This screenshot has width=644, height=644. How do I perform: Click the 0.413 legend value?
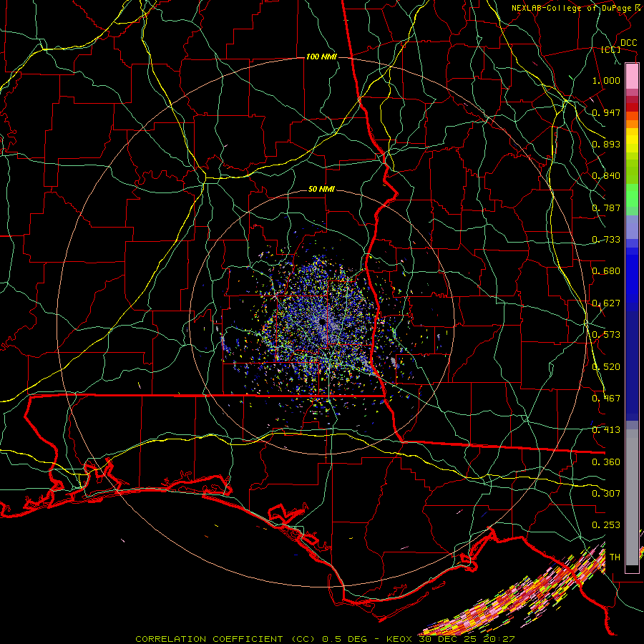(x=606, y=430)
